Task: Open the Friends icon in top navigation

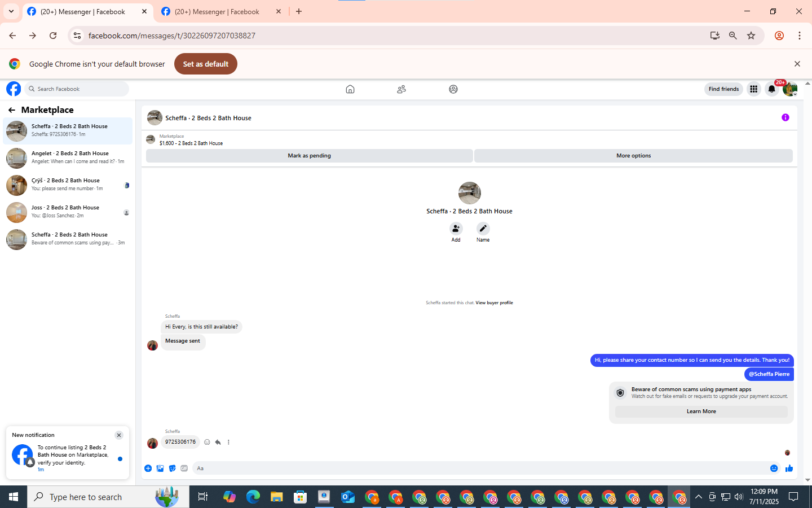Action: point(401,89)
